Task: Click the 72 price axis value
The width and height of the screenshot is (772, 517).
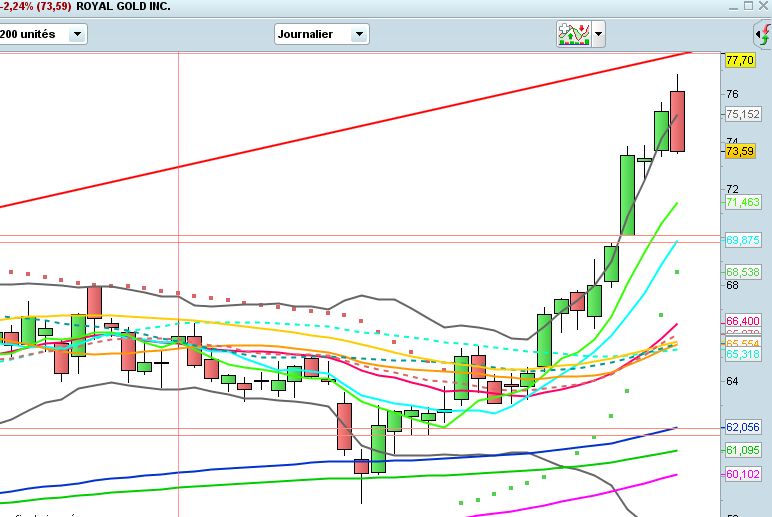Action: pyautogui.click(x=733, y=189)
